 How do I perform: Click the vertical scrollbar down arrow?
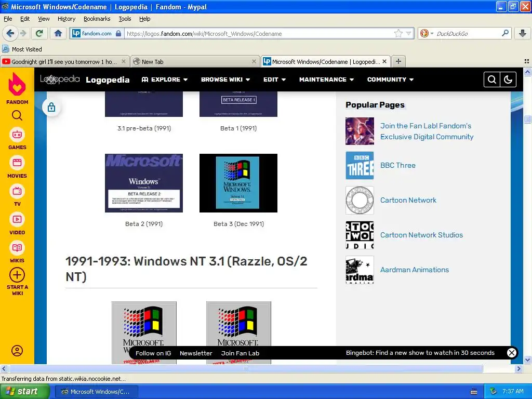tap(527, 360)
